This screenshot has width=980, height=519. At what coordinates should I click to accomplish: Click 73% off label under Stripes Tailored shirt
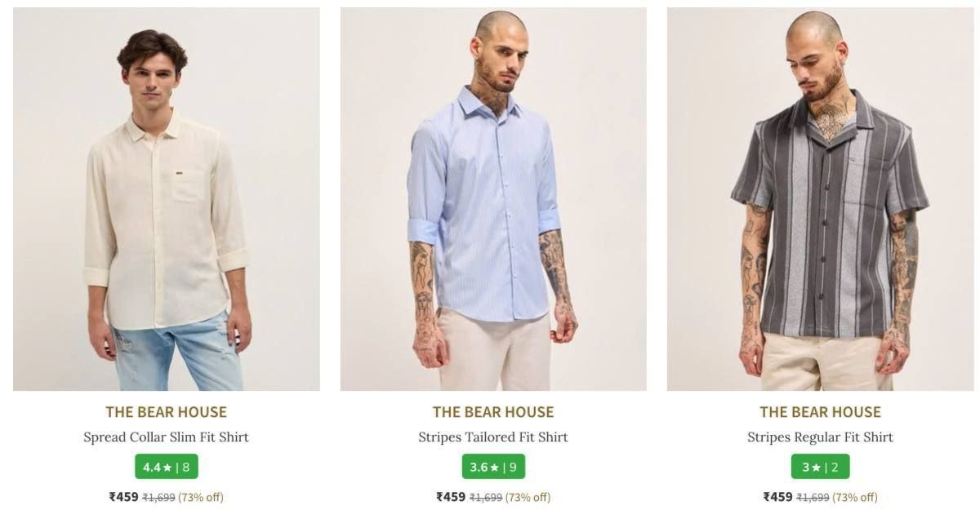(x=528, y=497)
